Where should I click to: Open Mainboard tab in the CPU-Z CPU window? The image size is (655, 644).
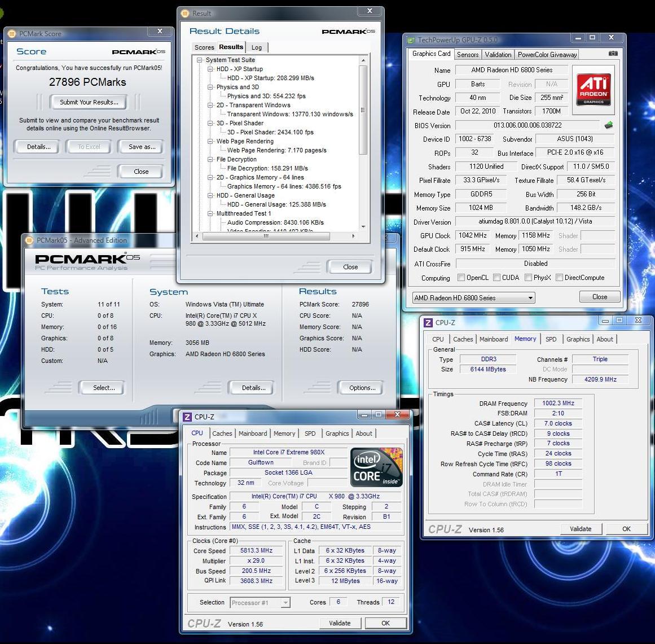[x=253, y=434]
